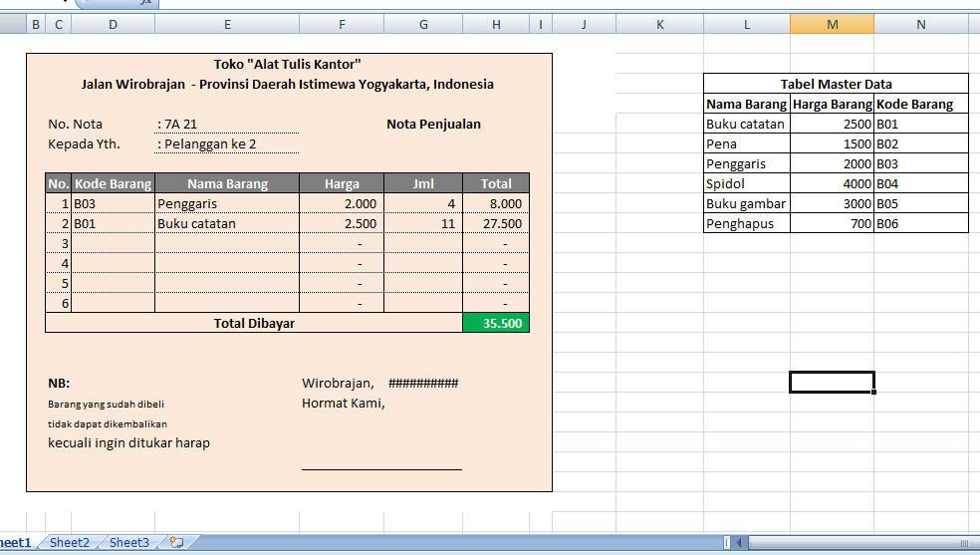Select master price cell 1500 for Pena
The image size is (980, 555).
(x=833, y=143)
